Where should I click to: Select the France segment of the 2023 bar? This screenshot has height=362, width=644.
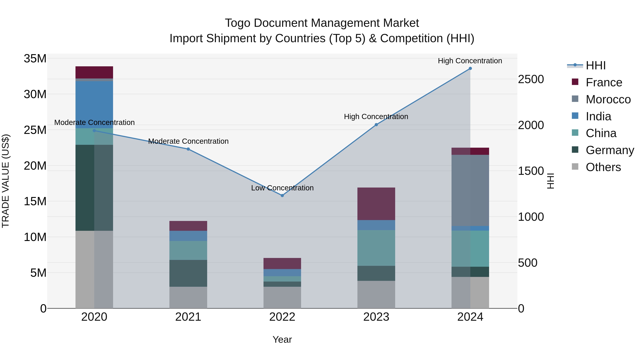pyautogui.click(x=376, y=204)
